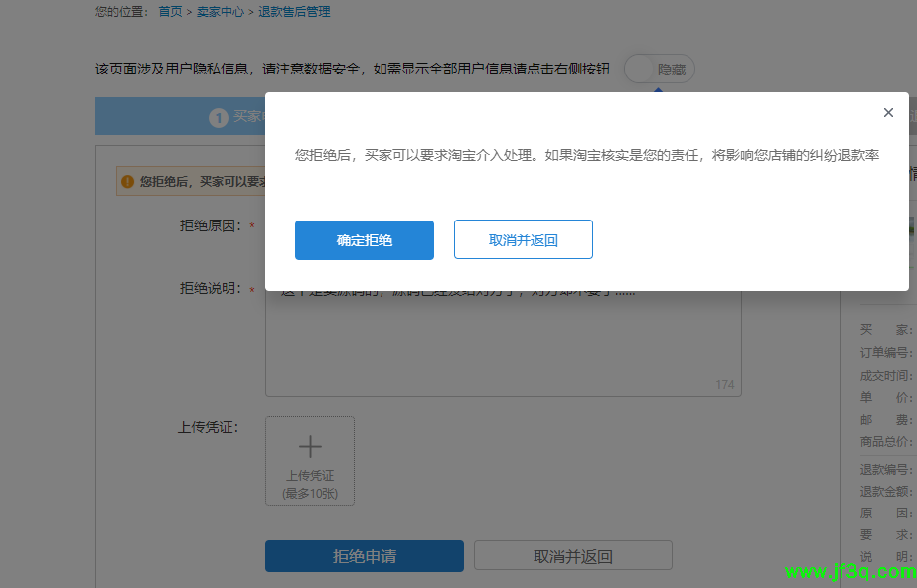This screenshot has height=588, width=917.
Task: Click the orange warning icon in notice bar
Action: click(x=127, y=182)
